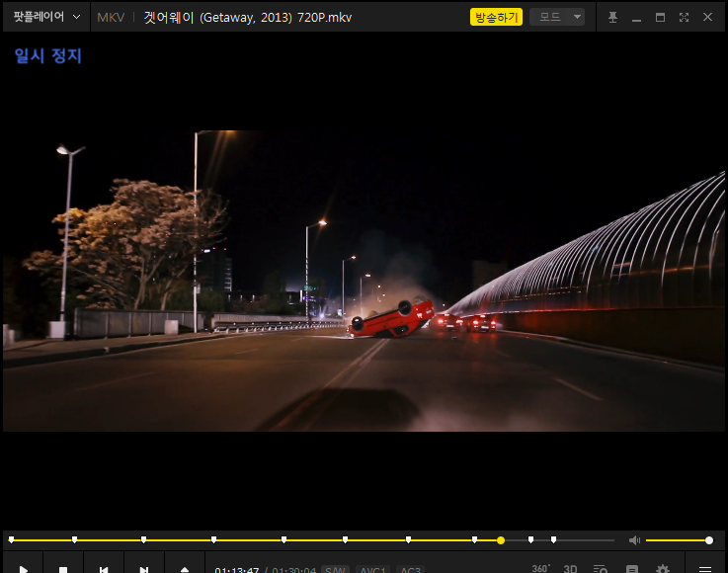The width and height of the screenshot is (728, 573).
Task: Open the 팟플레이어 main menu dropdown
Action: 46,17
